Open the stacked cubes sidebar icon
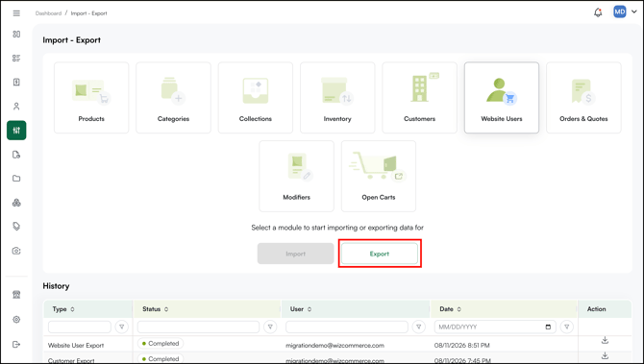This screenshot has width=644, height=364. 16,203
